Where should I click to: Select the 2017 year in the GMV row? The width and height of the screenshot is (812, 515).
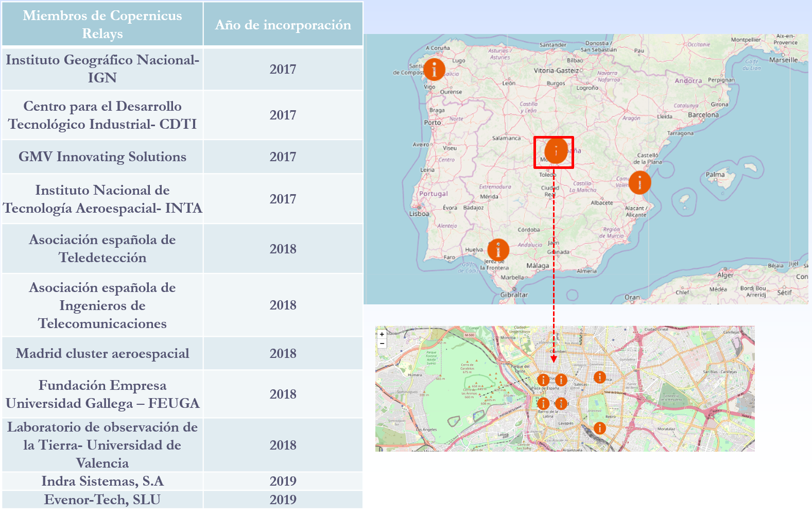tap(283, 157)
